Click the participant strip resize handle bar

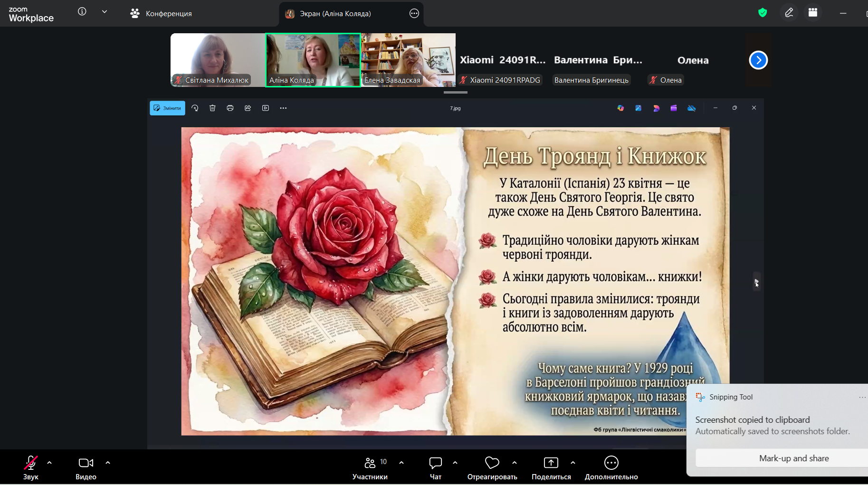pos(456,93)
